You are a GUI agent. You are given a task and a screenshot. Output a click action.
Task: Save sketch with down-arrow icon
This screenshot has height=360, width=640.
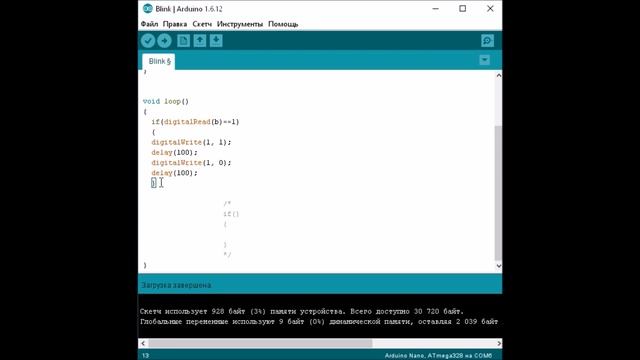click(216, 41)
